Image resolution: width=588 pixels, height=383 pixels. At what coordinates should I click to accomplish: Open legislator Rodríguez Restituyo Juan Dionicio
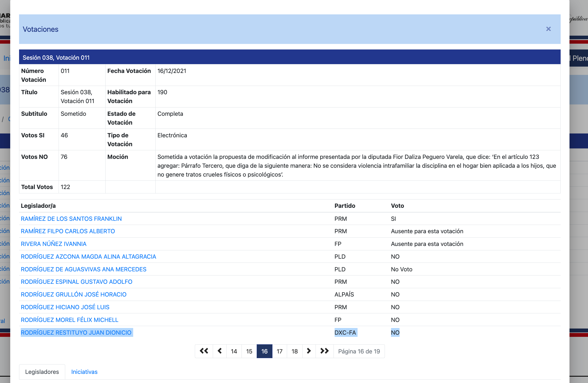pyautogui.click(x=76, y=333)
